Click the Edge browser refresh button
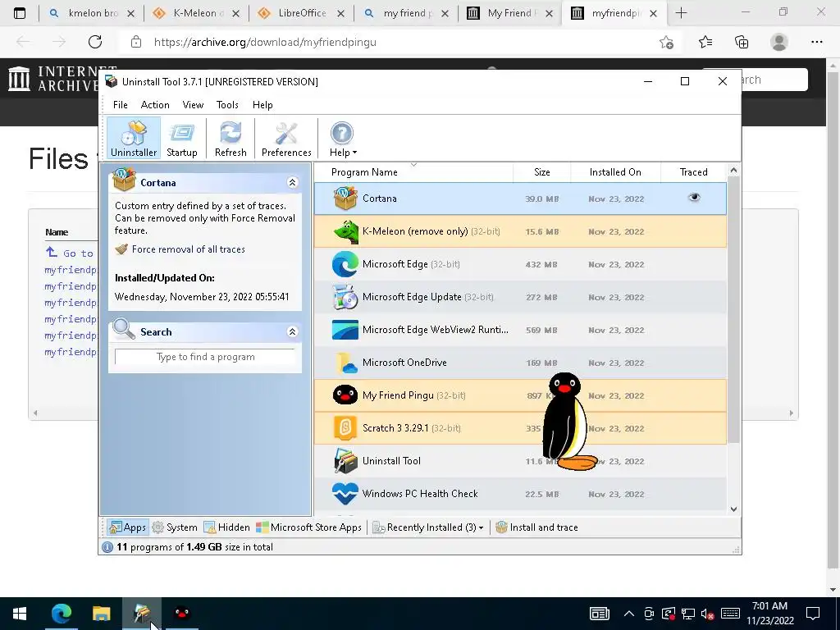This screenshot has width=840, height=630. (95, 42)
